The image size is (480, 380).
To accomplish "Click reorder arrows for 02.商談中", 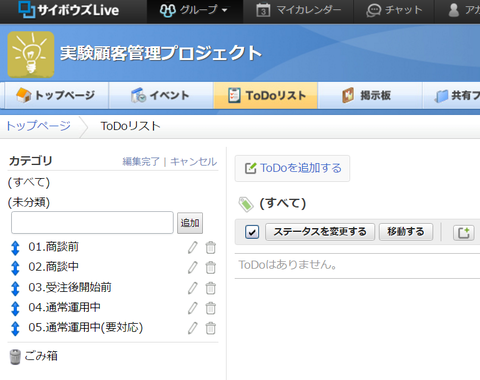I will [15, 268].
